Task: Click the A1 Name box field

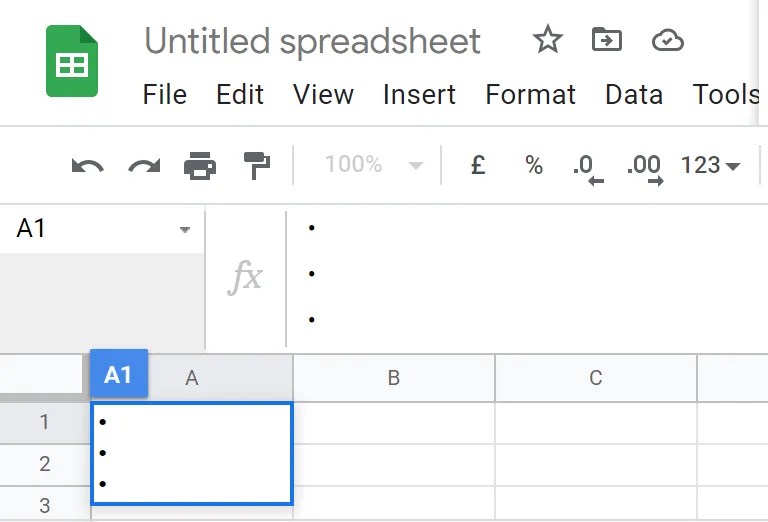Action: click(102, 229)
